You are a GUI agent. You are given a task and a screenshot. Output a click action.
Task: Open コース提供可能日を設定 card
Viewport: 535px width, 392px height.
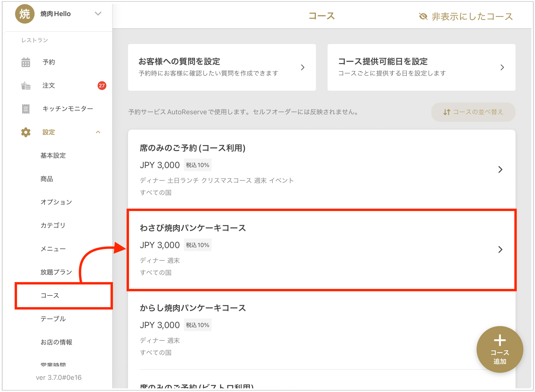pos(421,67)
